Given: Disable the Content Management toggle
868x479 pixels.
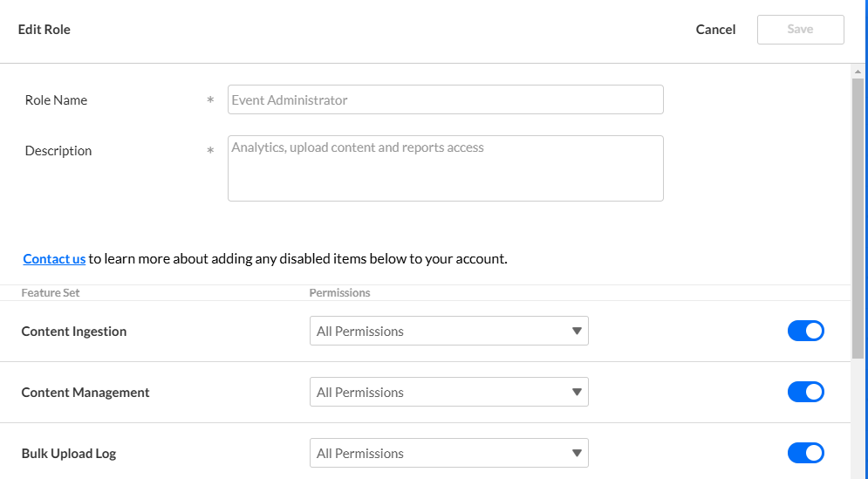Looking at the screenshot, I should click(x=806, y=392).
